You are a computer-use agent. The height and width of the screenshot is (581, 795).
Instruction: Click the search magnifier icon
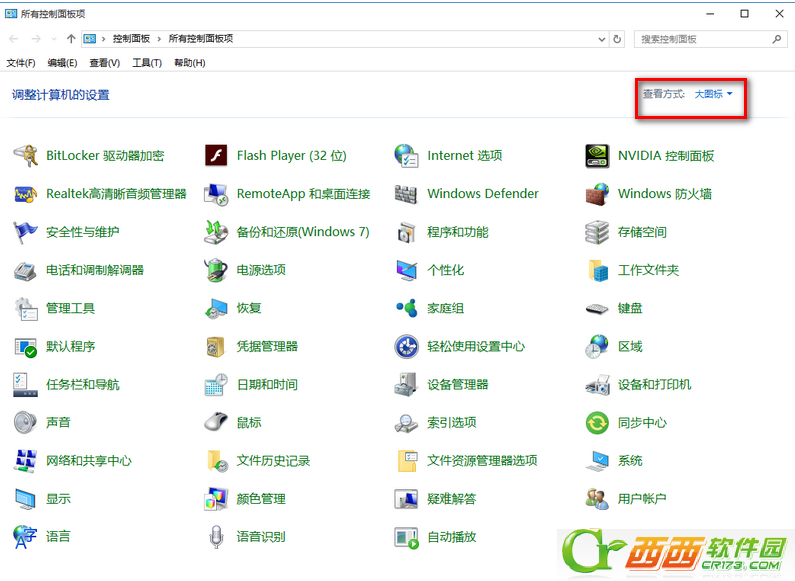pos(776,39)
